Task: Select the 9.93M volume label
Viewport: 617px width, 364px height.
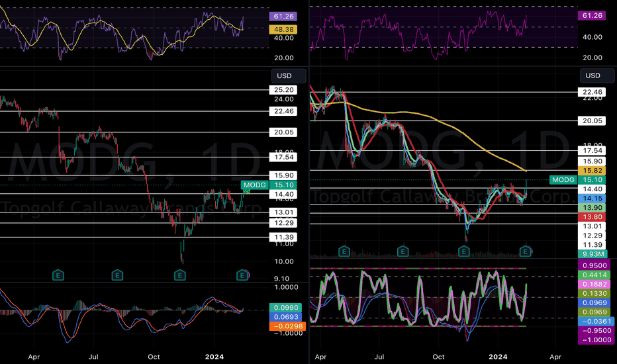Action: pyautogui.click(x=593, y=254)
